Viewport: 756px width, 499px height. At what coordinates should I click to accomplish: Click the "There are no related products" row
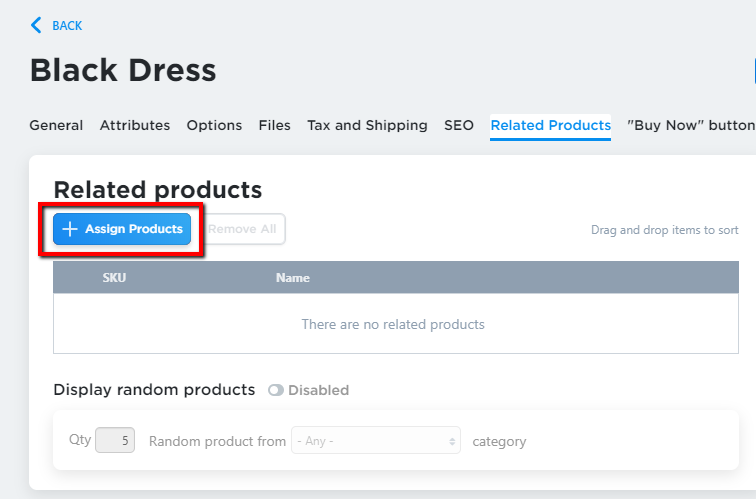(x=393, y=324)
